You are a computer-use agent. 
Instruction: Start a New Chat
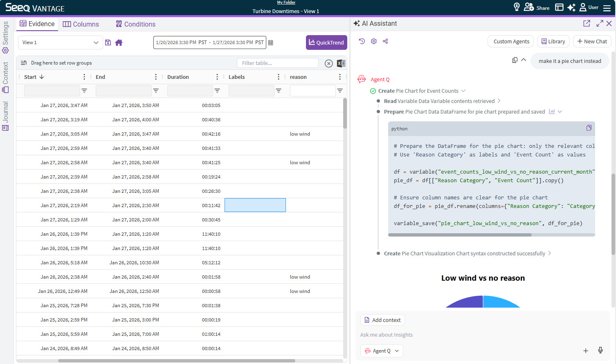592,41
